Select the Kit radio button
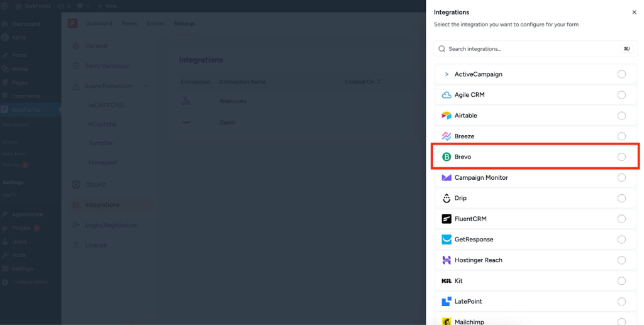644x325 pixels. (x=621, y=281)
